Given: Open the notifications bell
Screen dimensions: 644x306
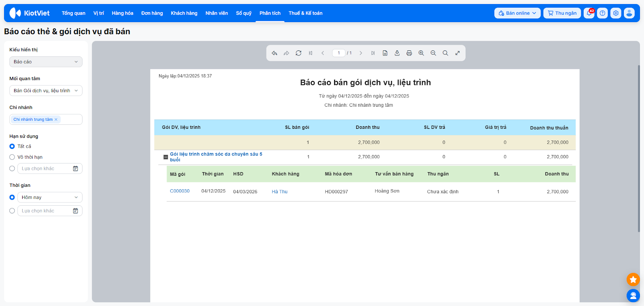Looking at the screenshot, I should coord(589,13).
